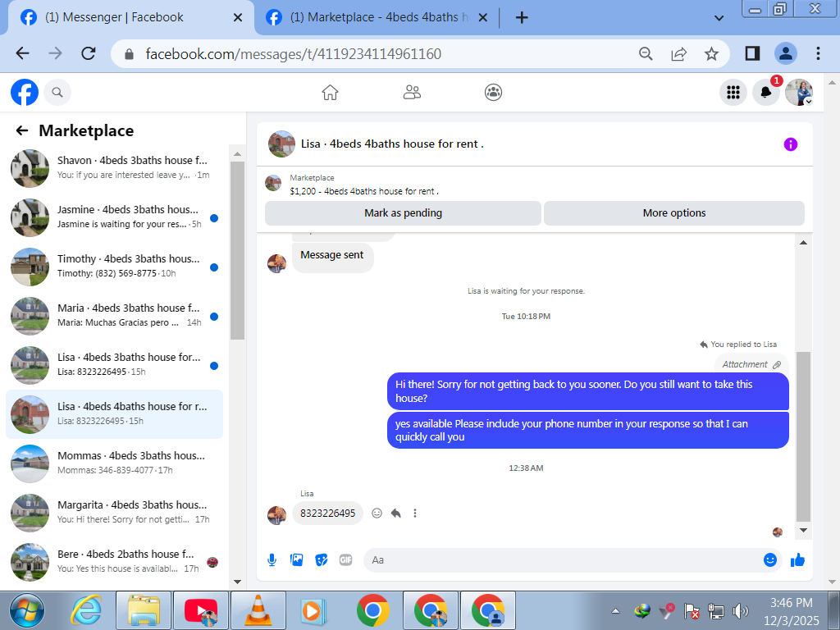
Task: Click the Aa message input field
Action: click(x=563, y=560)
